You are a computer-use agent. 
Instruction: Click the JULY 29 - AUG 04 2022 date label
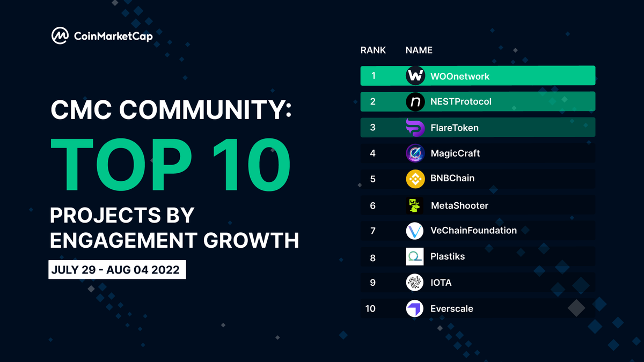click(117, 270)
